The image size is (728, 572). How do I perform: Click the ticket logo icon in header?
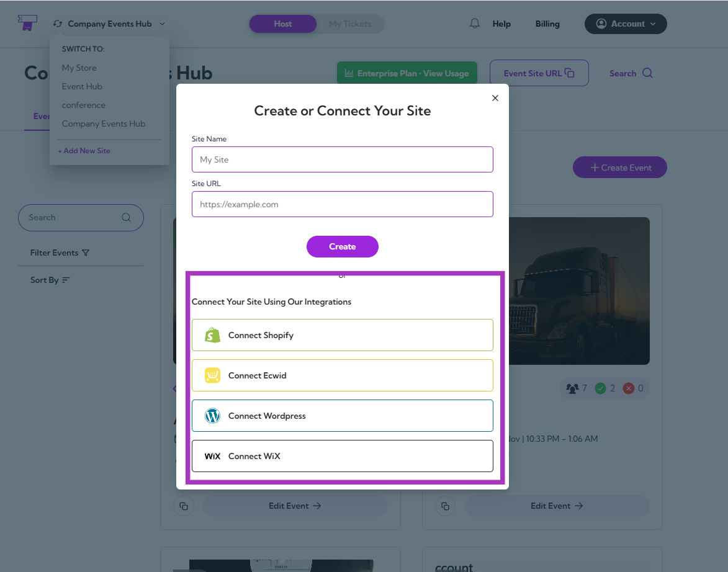(x=27, y=23)
